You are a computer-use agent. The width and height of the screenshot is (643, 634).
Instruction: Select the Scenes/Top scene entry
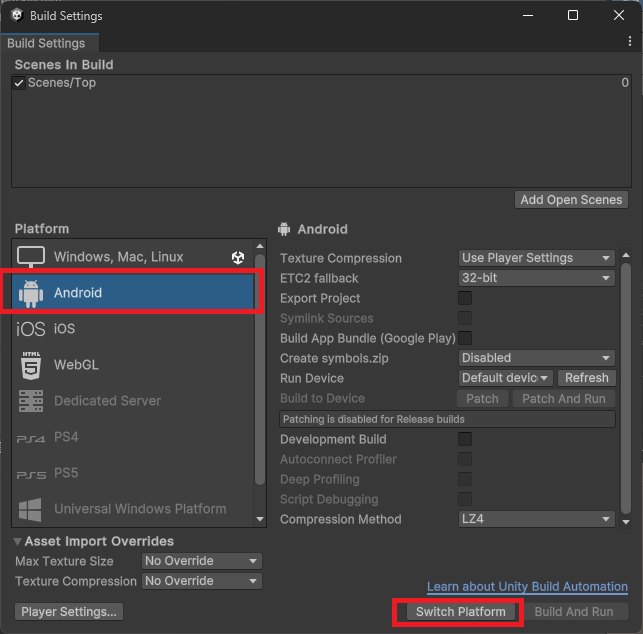point(322,83)
